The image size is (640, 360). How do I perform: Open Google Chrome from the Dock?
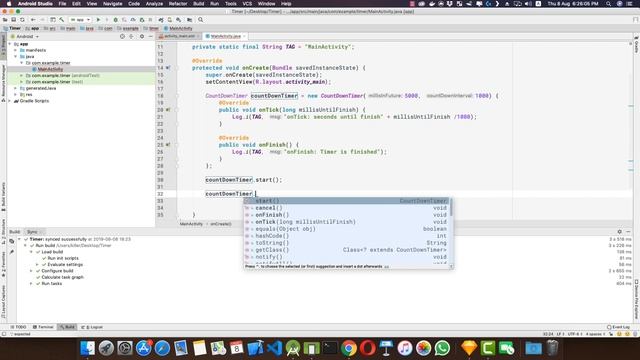click(x=349, y=348)
